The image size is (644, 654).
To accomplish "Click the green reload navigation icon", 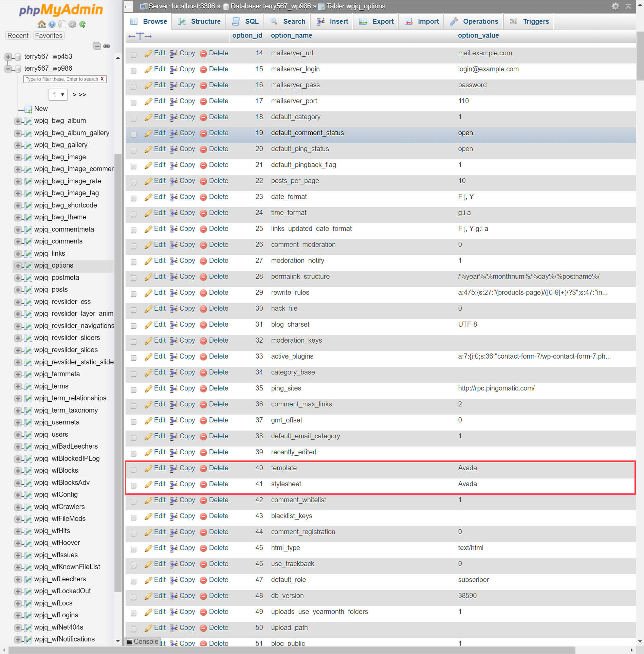I will point(82,24).
